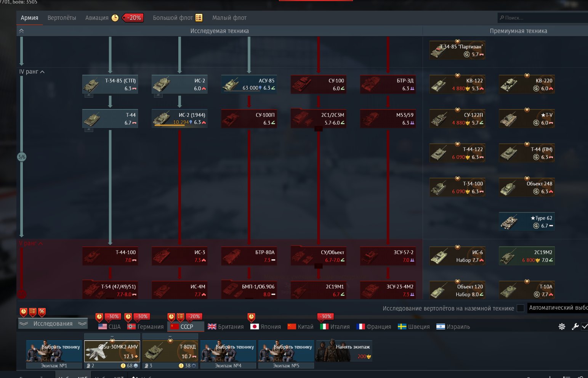Expand the 2С1/2С3М vehicle group
This screenshot has width=588, height=378.
point(318,129)
